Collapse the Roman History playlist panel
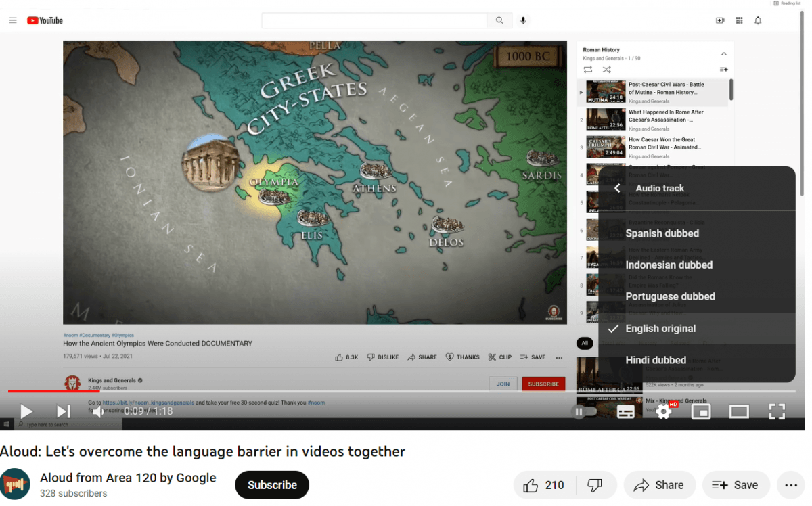This screenshot has height=506, width=812. 723,53
